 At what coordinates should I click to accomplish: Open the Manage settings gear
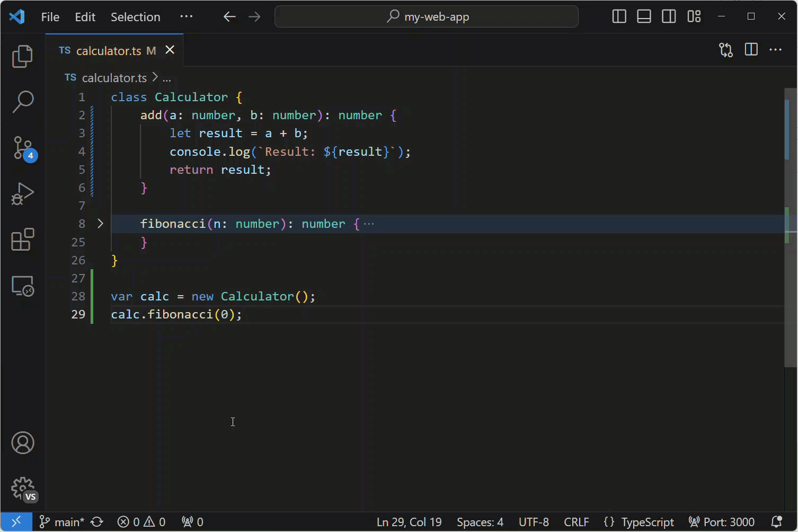click(22, 488)
